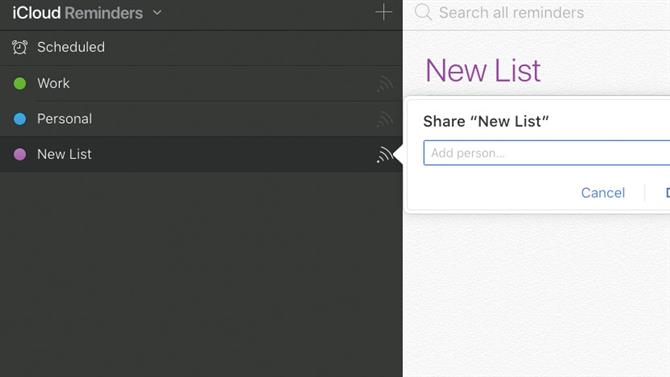Focus the Add person field

(547, 153)
